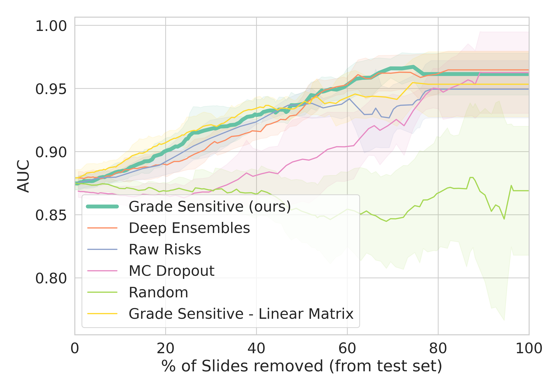560x392 pixels.
Task: Select the 20 x-axis tick label
Action: 165,348
